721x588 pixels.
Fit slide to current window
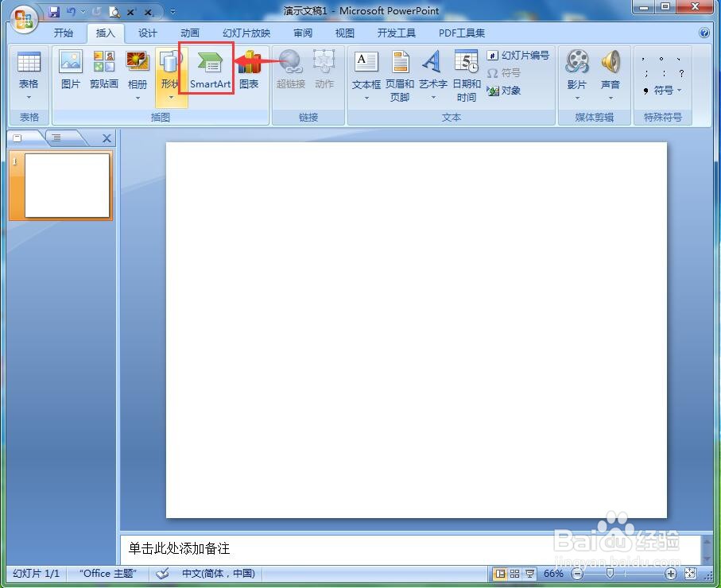click(690, 574)
